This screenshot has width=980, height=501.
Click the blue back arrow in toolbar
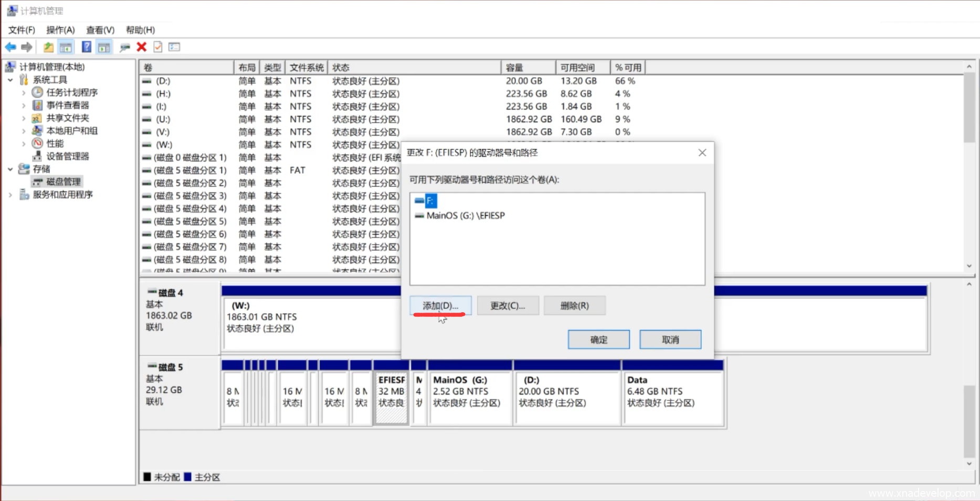(10, 47)
